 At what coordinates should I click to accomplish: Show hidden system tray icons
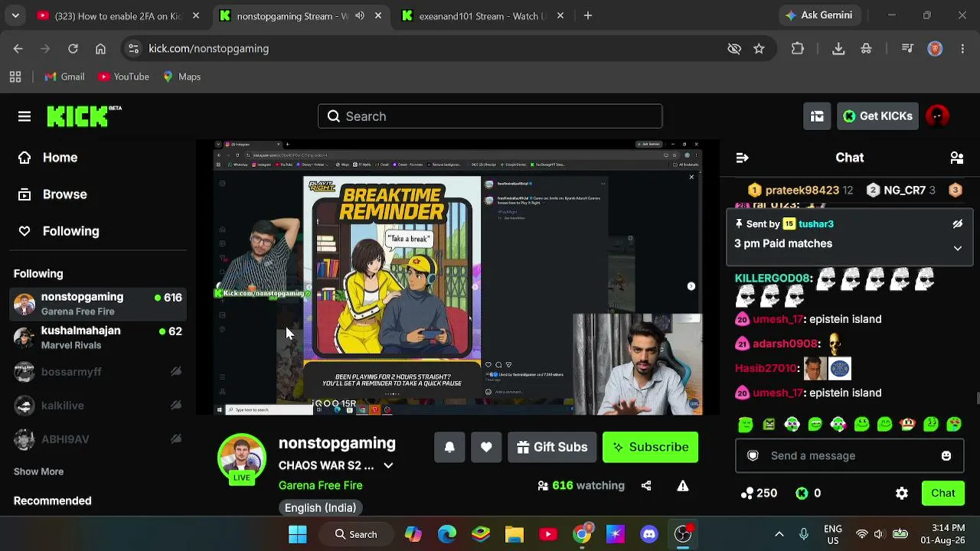pos(779,534)
